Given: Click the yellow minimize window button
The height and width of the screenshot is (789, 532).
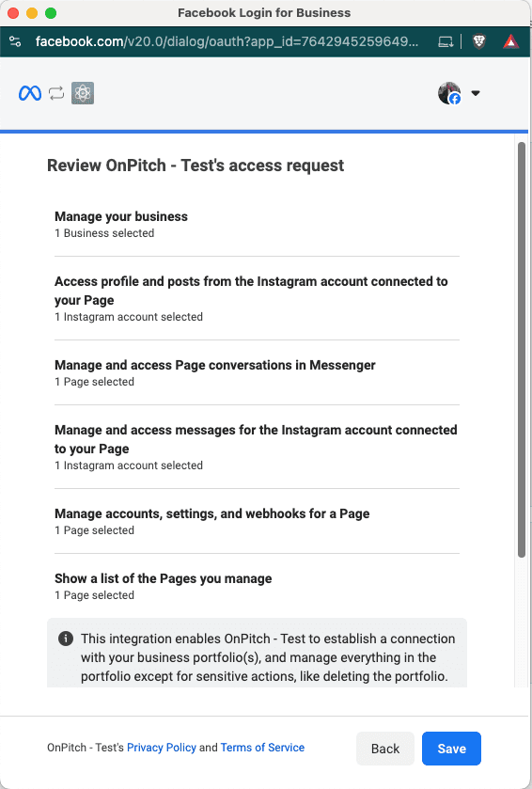Looking at the screenshot, I should click(32, 13).
